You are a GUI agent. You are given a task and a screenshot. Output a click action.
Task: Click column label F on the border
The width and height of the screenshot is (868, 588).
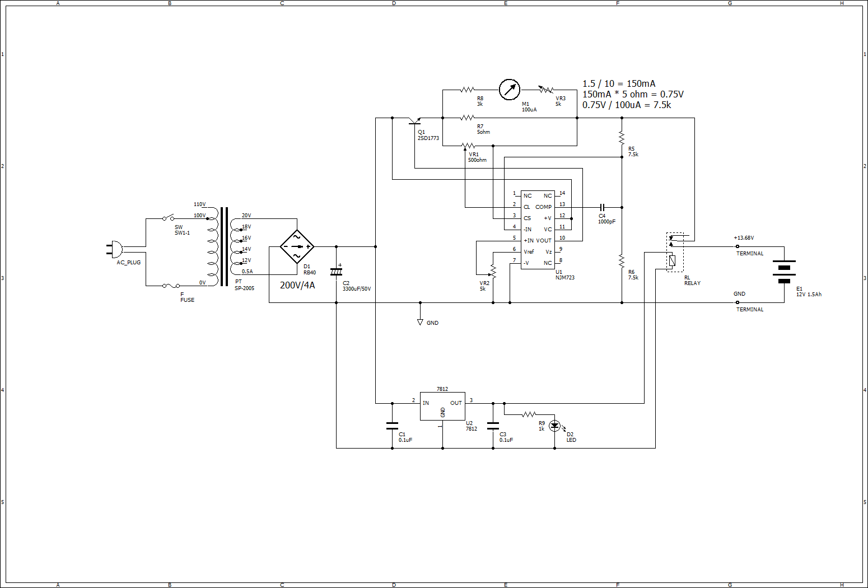618,4
